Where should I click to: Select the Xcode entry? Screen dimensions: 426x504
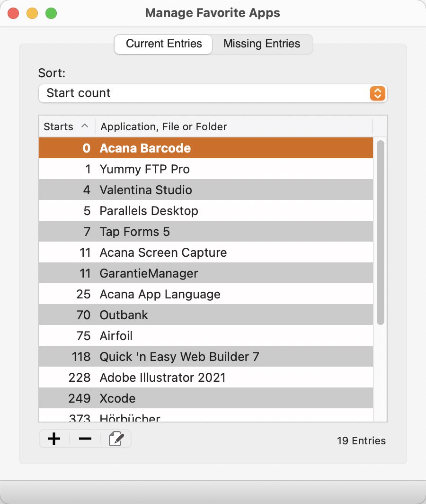[x=117, y=398]
